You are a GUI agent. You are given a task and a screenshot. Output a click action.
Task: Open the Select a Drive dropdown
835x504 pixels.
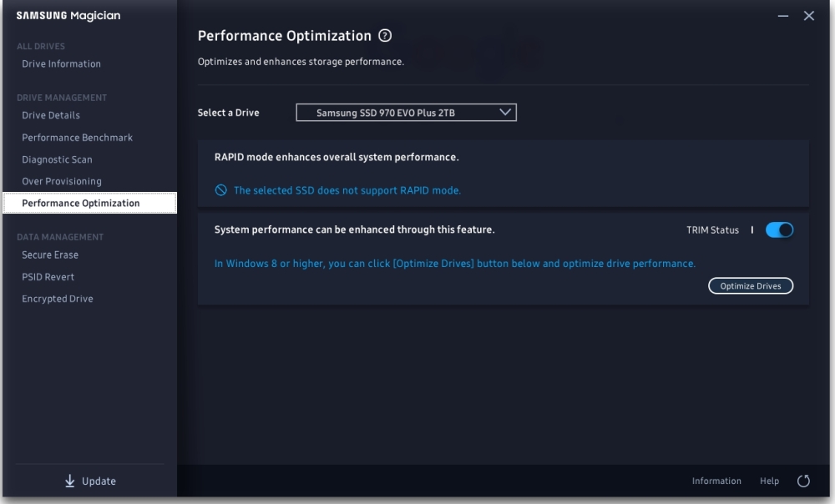click(406, 113)
